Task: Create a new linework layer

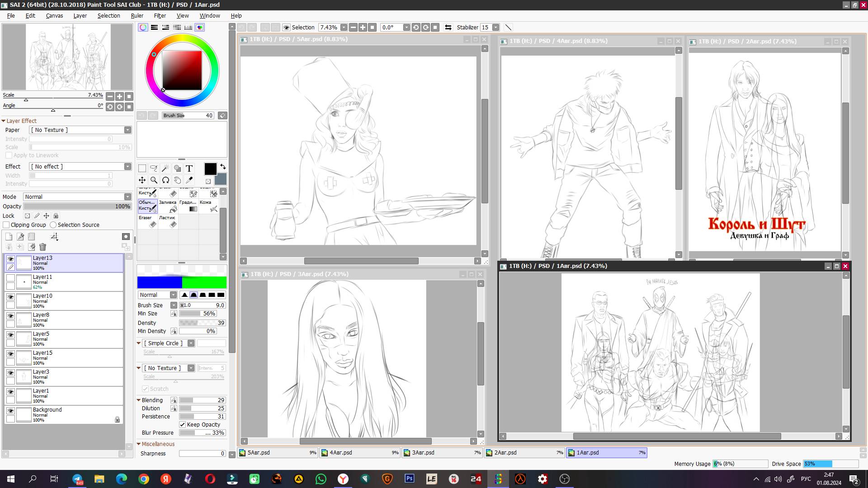Action: click(x=20, y=236)
